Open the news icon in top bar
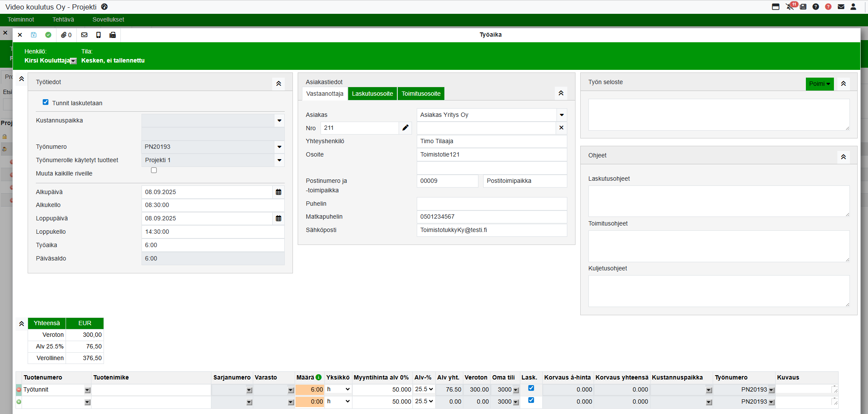 [x=803, y=7]
